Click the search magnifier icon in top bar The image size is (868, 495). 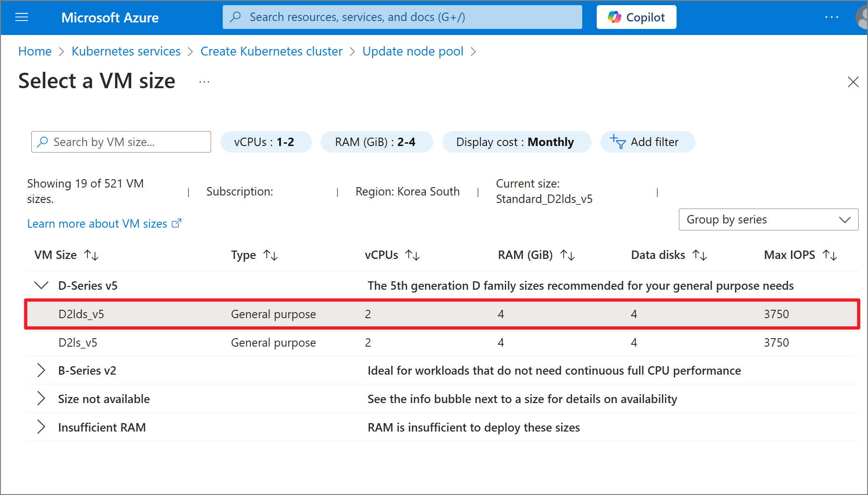click(x=236, y=17)
